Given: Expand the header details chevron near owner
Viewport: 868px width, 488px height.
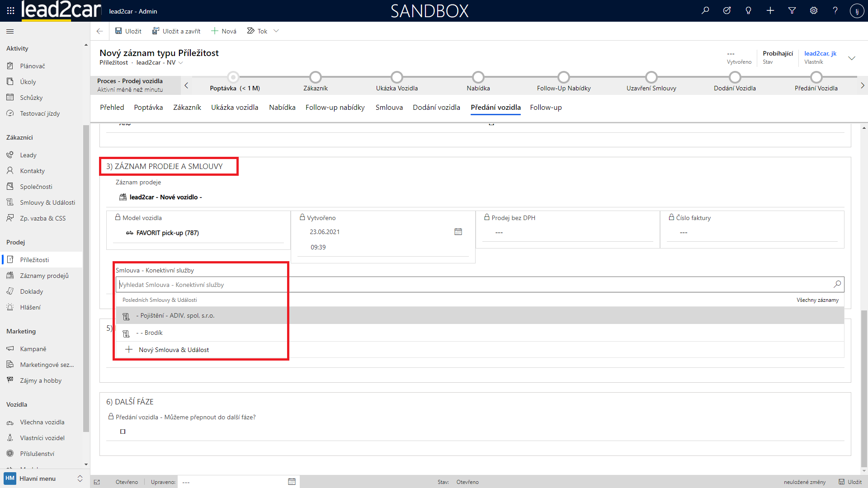Looking at the screenshot, I should pos(852,58).
